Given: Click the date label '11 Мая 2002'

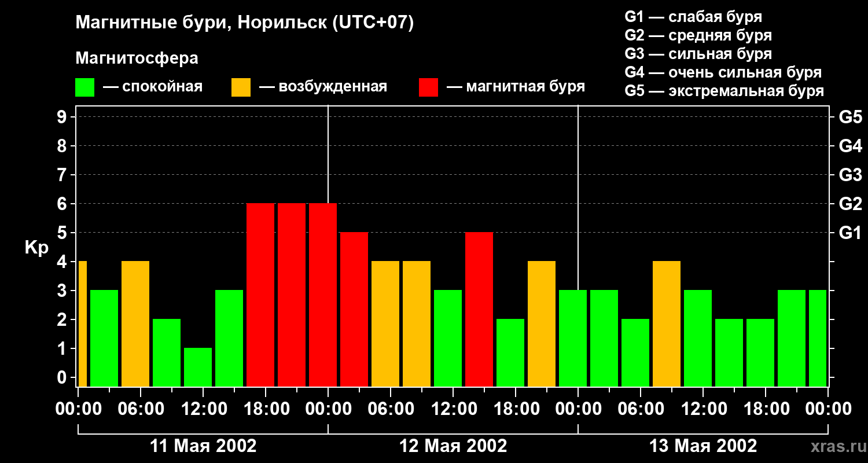Looking at the screenshot, I should [x=203, y=446].
